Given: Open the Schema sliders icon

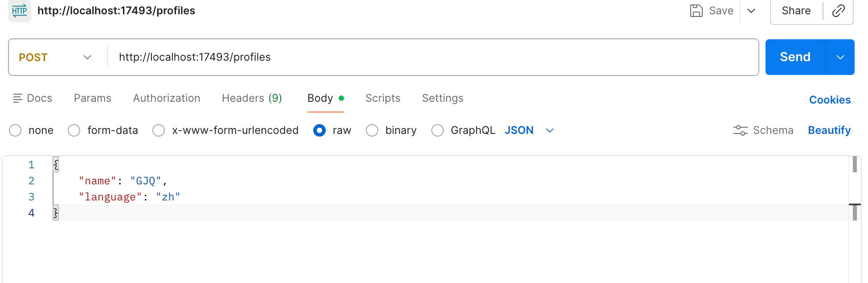Looking at the screenshot, I should click(740, 130).
